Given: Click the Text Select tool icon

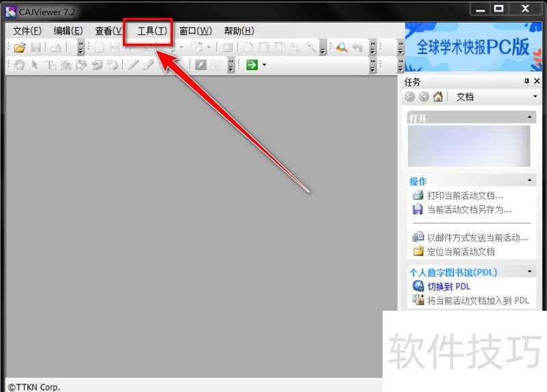Looking at the screenshot, I should [x=51, y=65].
